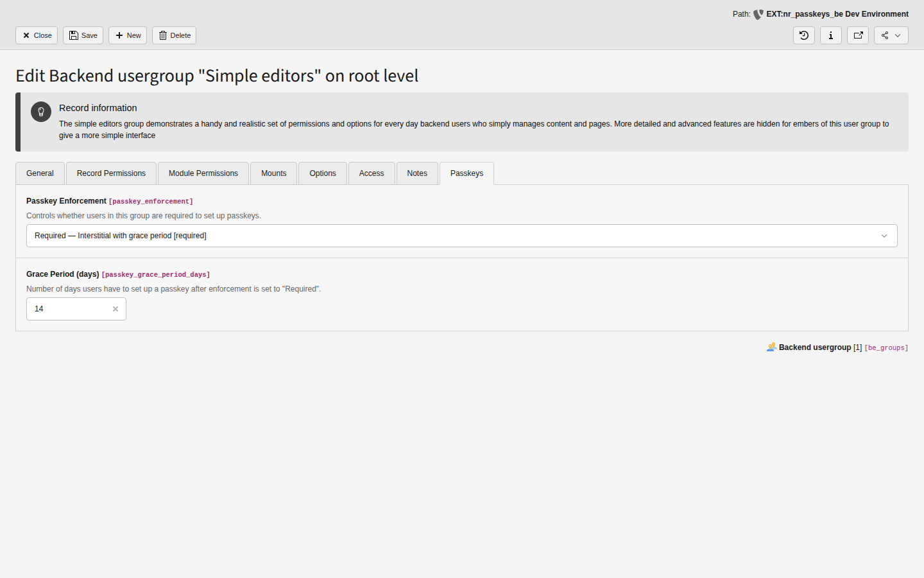Open the Record Permissions tab
The width and height of the screenshot is (924, 578).
tap(111, 173)
